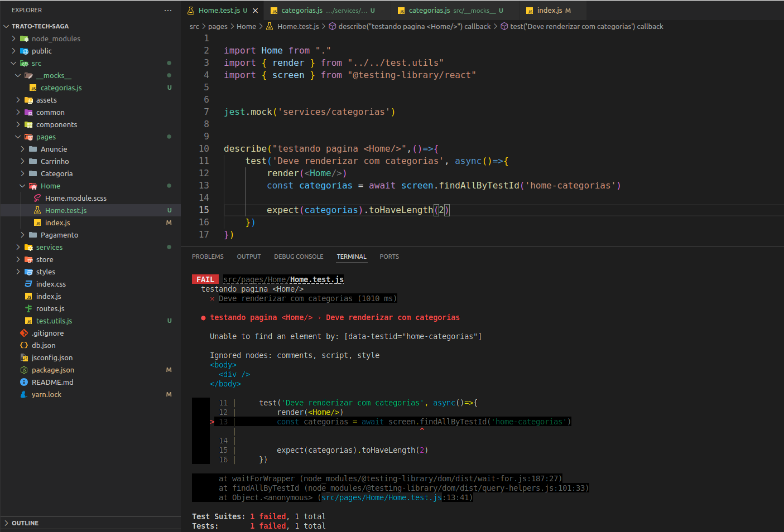Screen dimensions: 784x532
Task: Click the routes.js file icon
Action: [28, 308]
